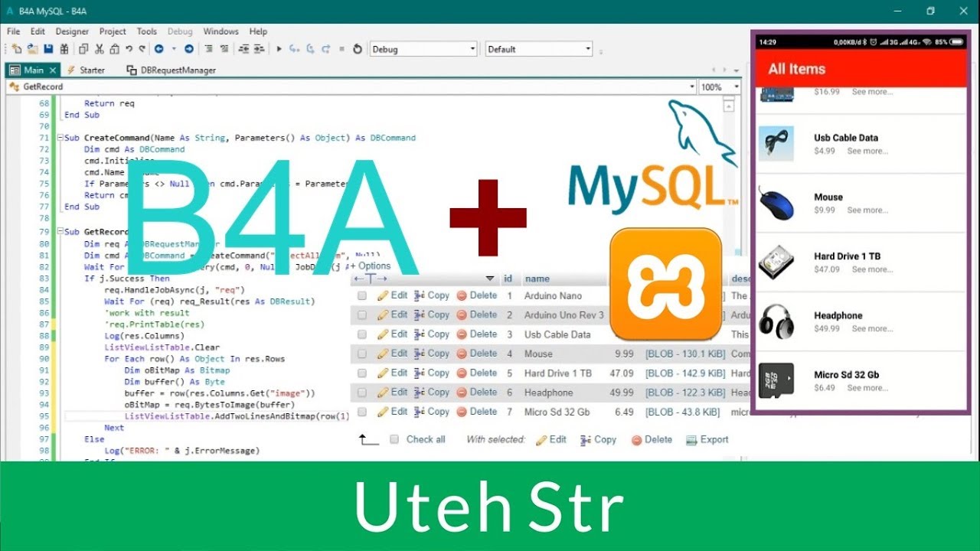Enable the Check all checkbox

pos(394,439)
